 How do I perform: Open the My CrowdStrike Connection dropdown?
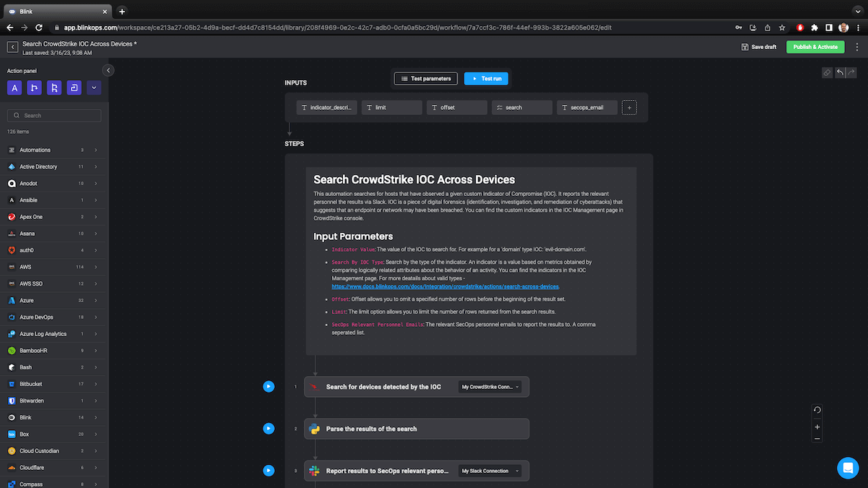pyautogui.click(x=491, y=387)
